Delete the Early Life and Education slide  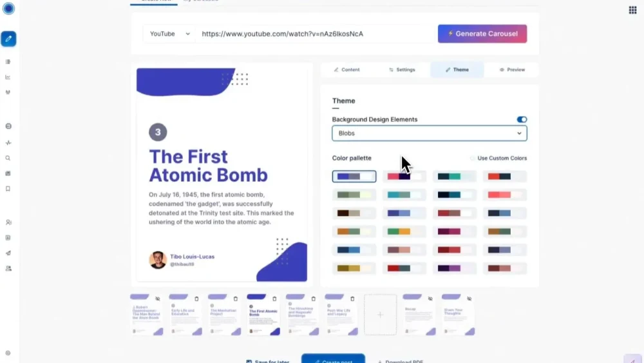pos(196,299)
